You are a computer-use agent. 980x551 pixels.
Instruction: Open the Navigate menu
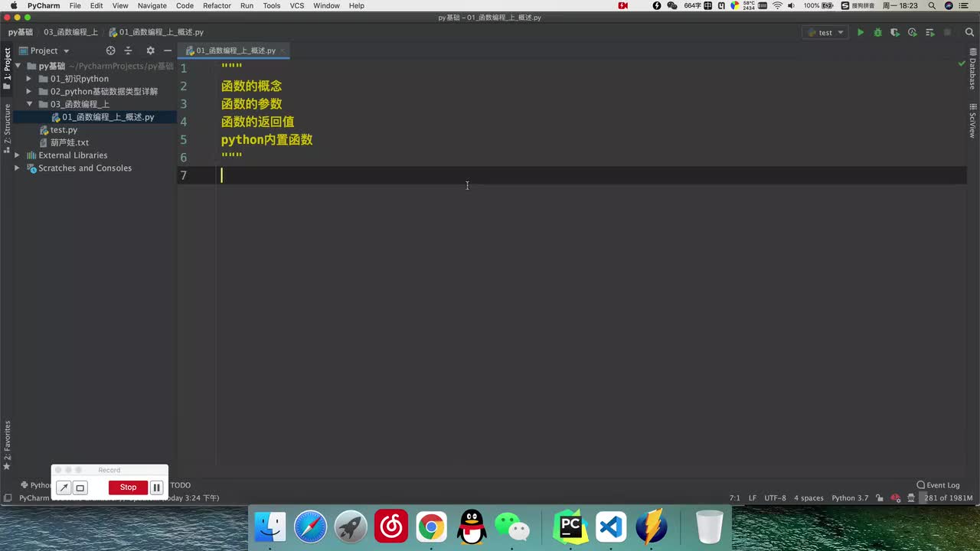[x=152, y=5]
